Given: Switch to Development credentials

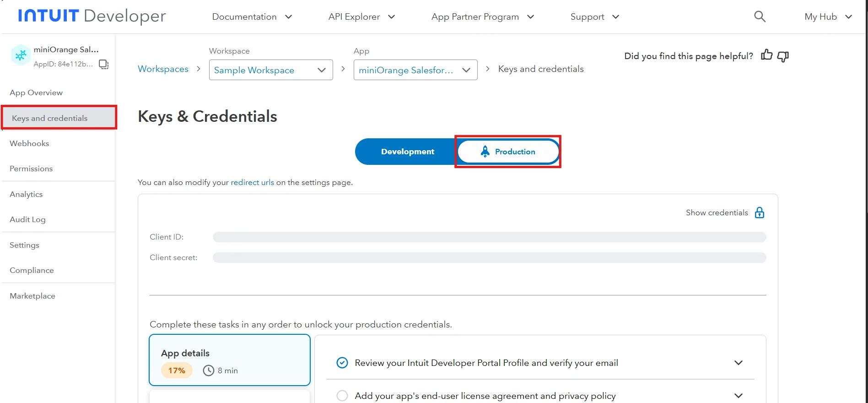Looking at the screenshot, I should [407, 152].
